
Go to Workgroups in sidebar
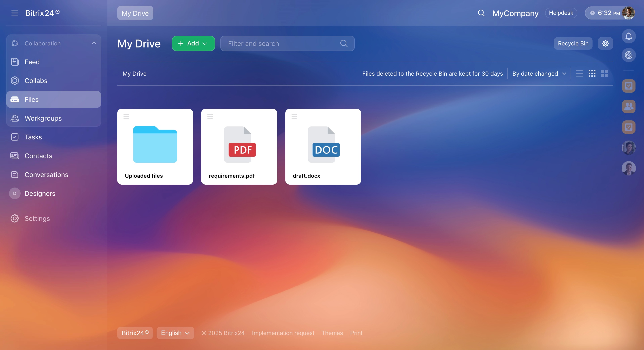(43, 118)
